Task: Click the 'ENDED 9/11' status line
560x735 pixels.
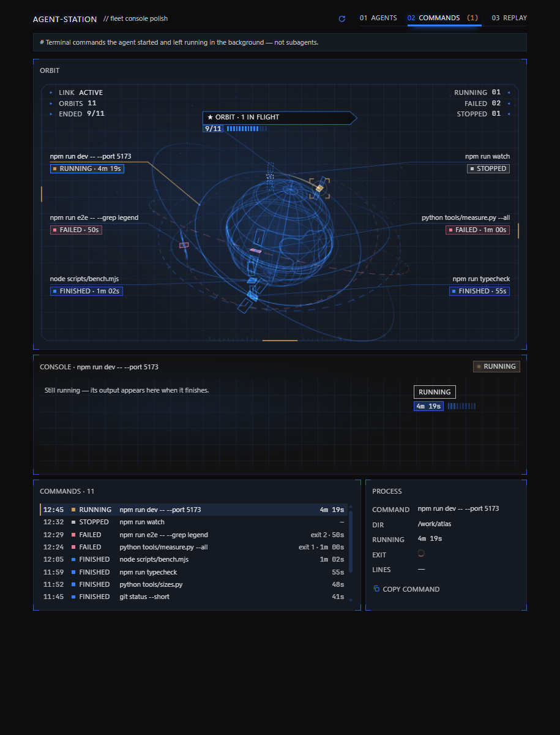Action: tap(77, 113)
